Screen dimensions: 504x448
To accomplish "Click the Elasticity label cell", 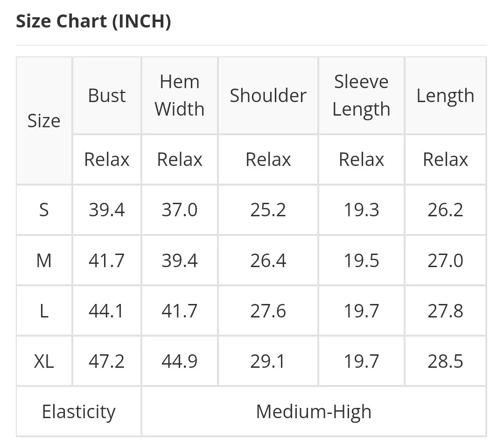I will [x=79, y=411].
